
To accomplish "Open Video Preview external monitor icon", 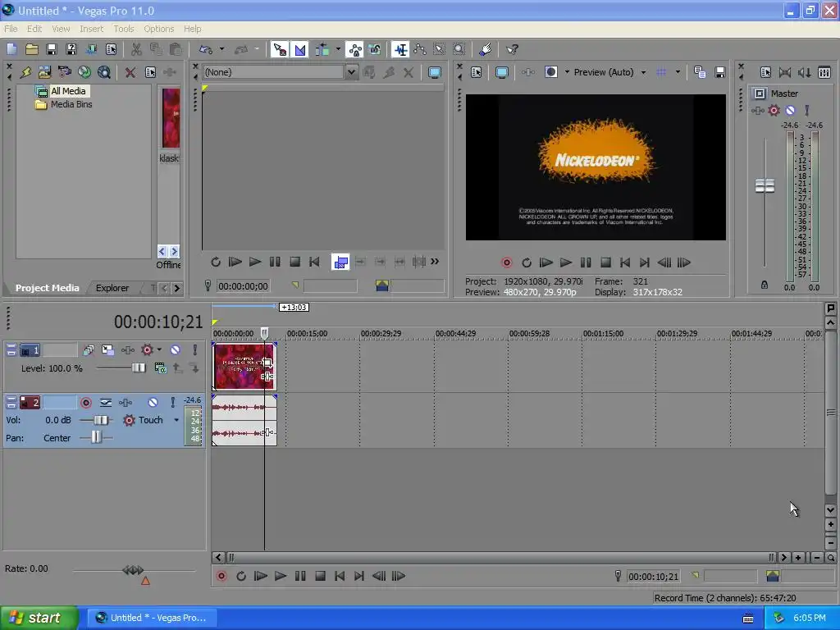I will [x=502, y=72].
